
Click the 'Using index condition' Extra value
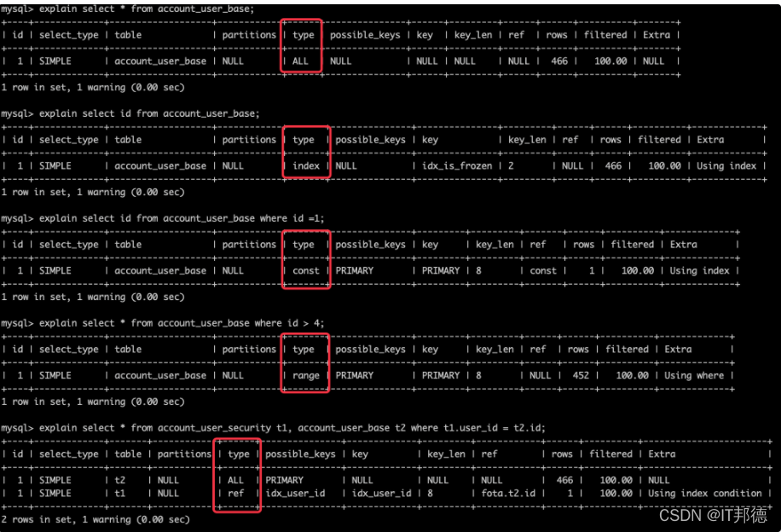click(705, 493)
